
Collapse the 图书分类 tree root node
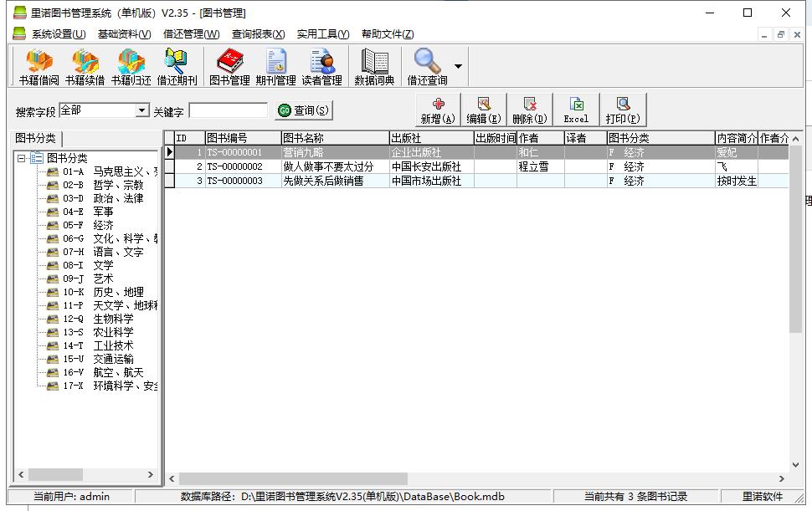point(21,158)
